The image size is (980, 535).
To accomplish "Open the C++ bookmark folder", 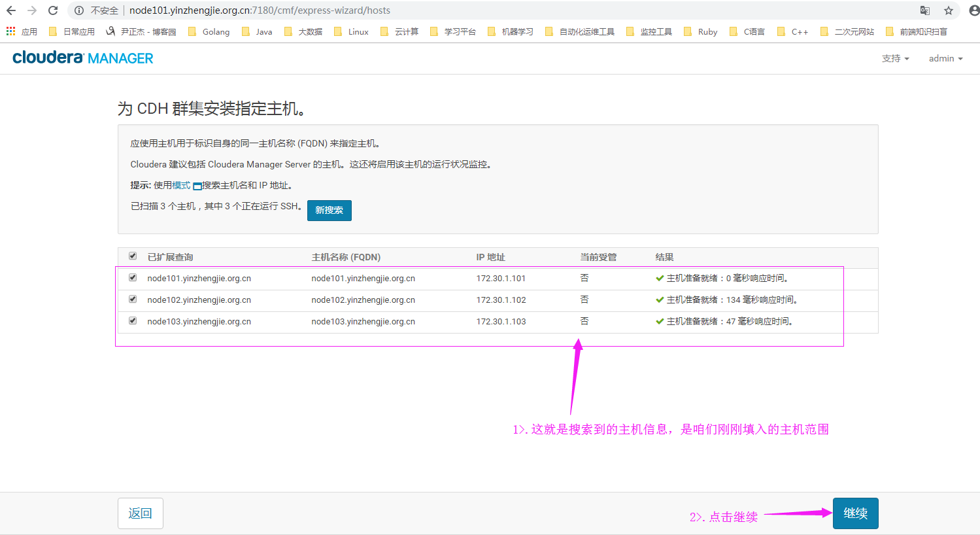I will coord(793,31).
